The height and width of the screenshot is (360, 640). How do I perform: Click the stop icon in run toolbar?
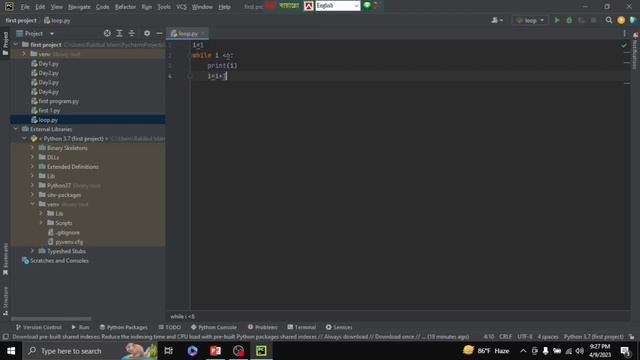coord(593,20)
